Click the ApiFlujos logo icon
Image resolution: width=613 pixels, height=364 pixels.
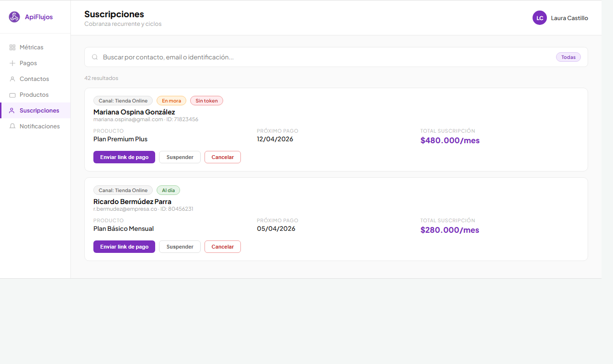pos(14,17)
